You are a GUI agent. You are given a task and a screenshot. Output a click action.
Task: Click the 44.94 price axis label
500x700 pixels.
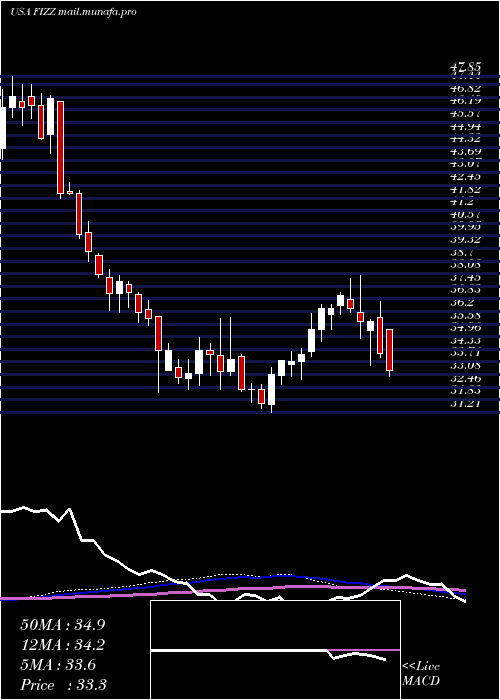[x=465, y=127]
